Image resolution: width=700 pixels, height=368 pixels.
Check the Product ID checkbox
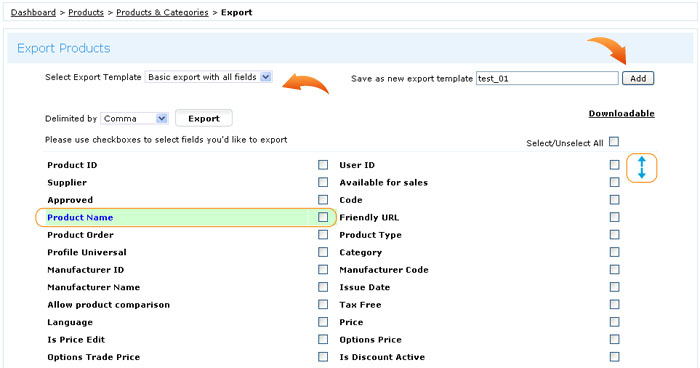point(323,165)
